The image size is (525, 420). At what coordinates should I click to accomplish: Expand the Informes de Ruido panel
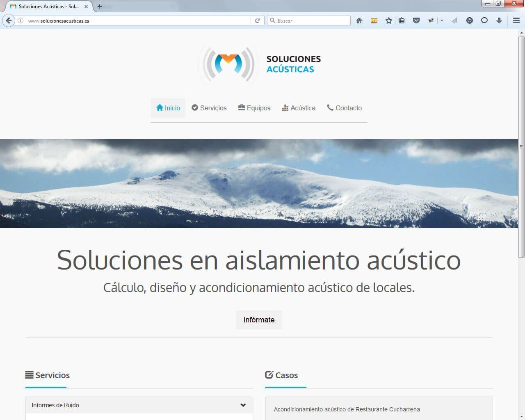tap(139, 405)
